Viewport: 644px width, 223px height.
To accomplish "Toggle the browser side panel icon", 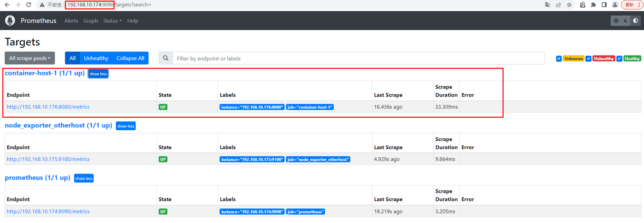I will click(604, 5).
